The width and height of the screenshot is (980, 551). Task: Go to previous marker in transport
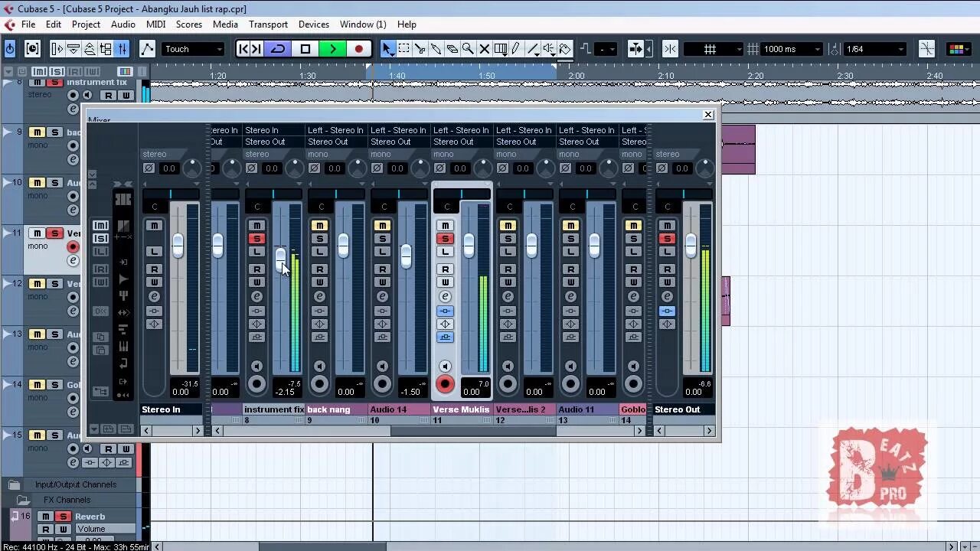[243, 49]
